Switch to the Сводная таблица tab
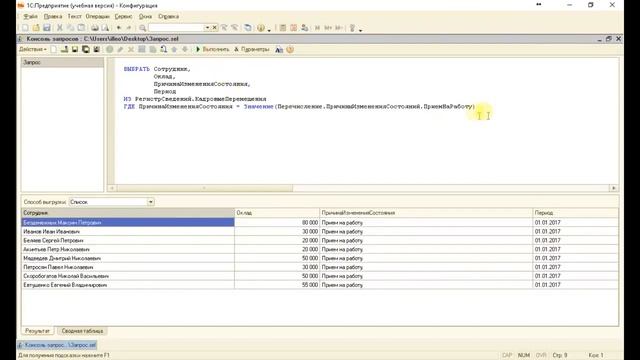Image resolution: width=640 pixels, height=360 pixels. coord(82,331)
